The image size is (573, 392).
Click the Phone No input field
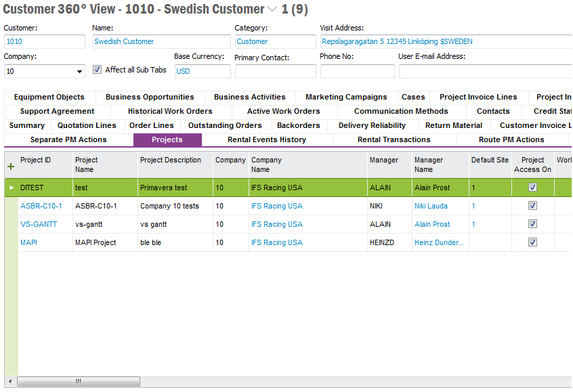tap(357, 72)
